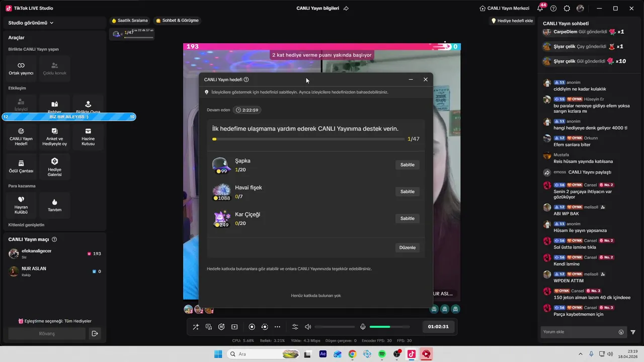Viewport: 644px width, 362px height.
Task: Open the AI assistant icon in bottom toolbar
Action: [221, 327]
